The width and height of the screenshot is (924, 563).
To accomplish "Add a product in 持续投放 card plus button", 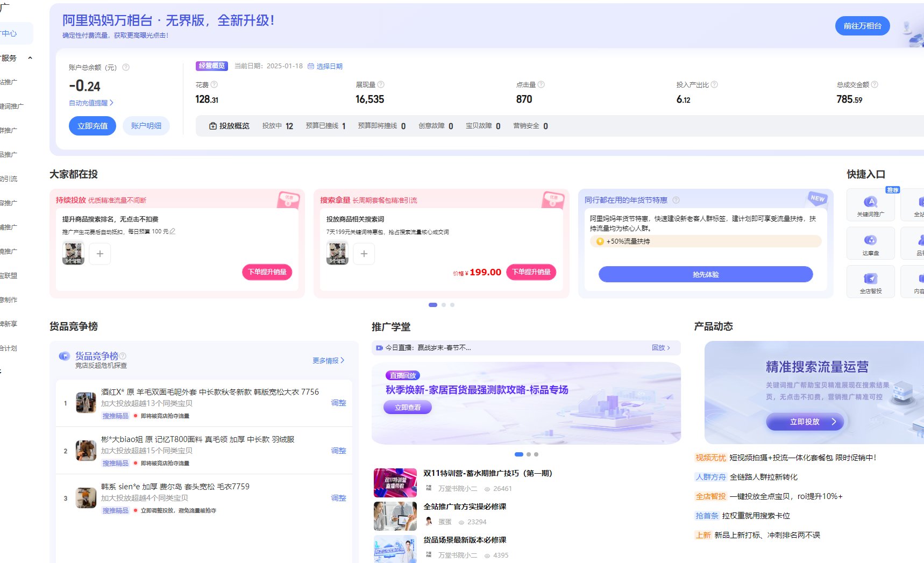I will point(99,254).
